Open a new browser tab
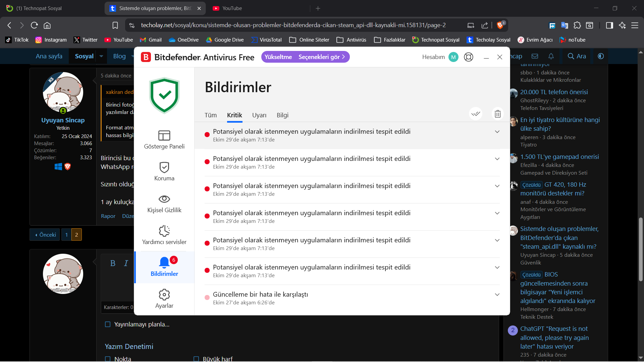The width and height of the screenshot is (644, 362). 318,8
